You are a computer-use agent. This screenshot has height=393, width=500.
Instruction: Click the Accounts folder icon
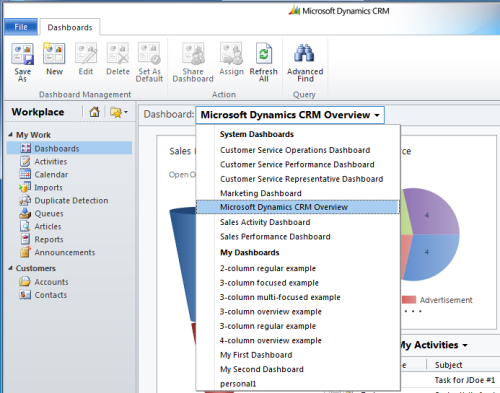[25, 282]
